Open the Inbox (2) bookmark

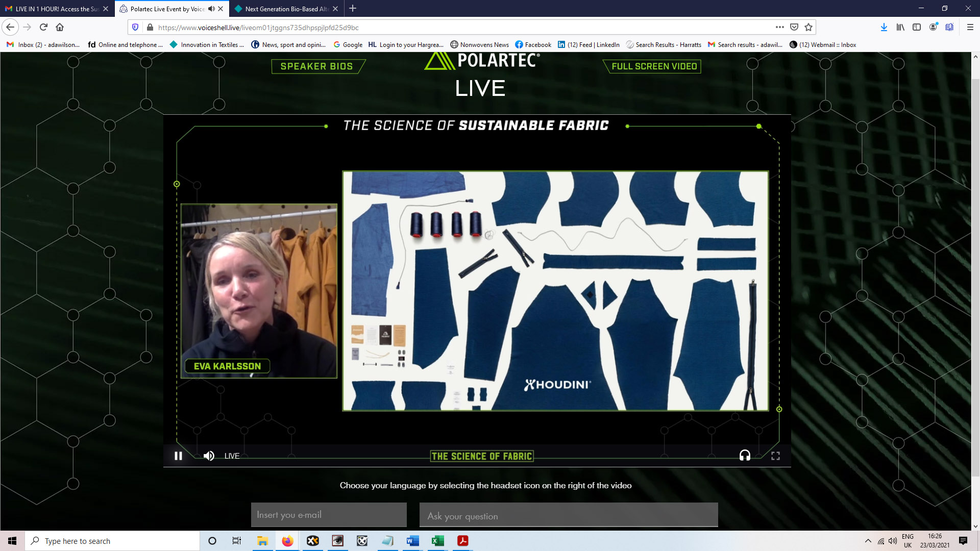pos(43,45)
